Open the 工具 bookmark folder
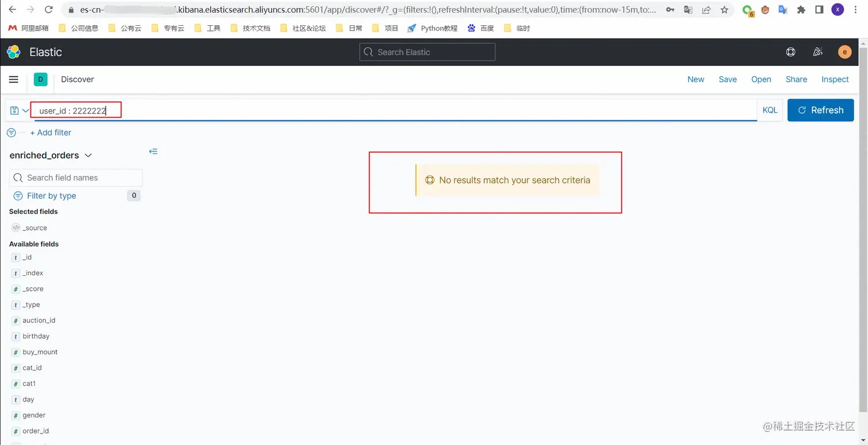The image size is (868, 445). tap(207, 28)
